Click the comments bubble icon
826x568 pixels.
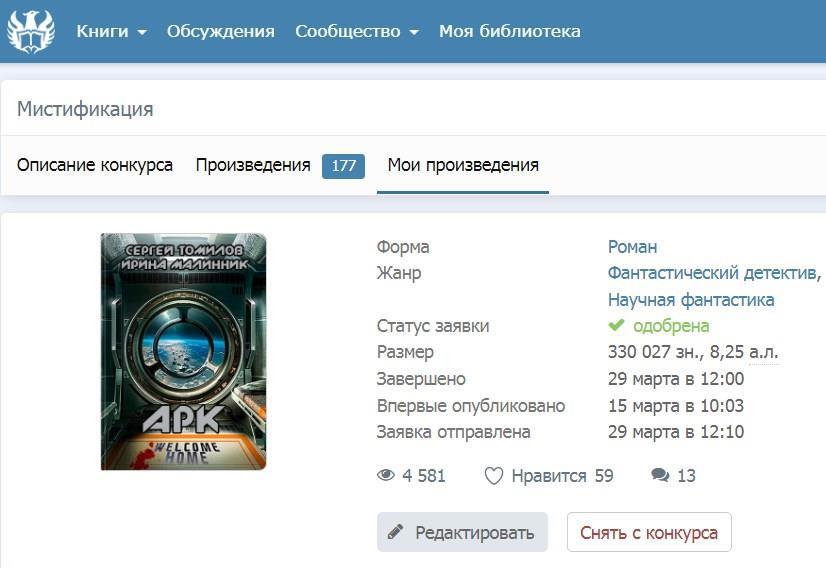(660, 475)
